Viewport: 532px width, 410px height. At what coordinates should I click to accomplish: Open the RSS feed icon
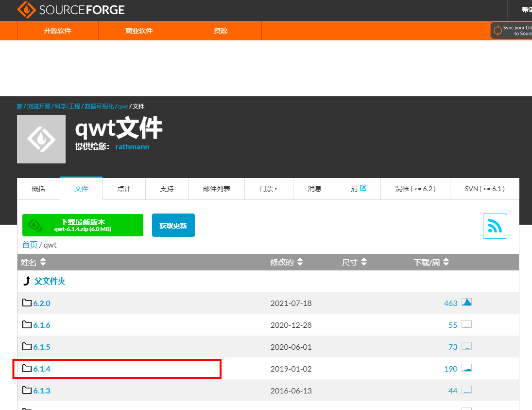[x=495, y=226]
